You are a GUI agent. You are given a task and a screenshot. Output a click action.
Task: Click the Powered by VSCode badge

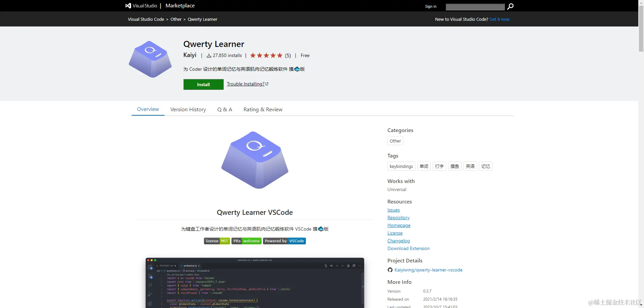click(x=284, y=241)
